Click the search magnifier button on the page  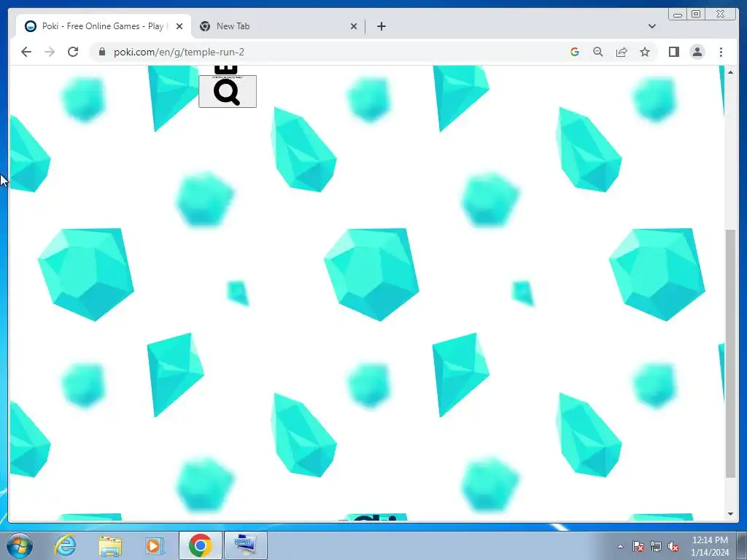coord(228,91)
